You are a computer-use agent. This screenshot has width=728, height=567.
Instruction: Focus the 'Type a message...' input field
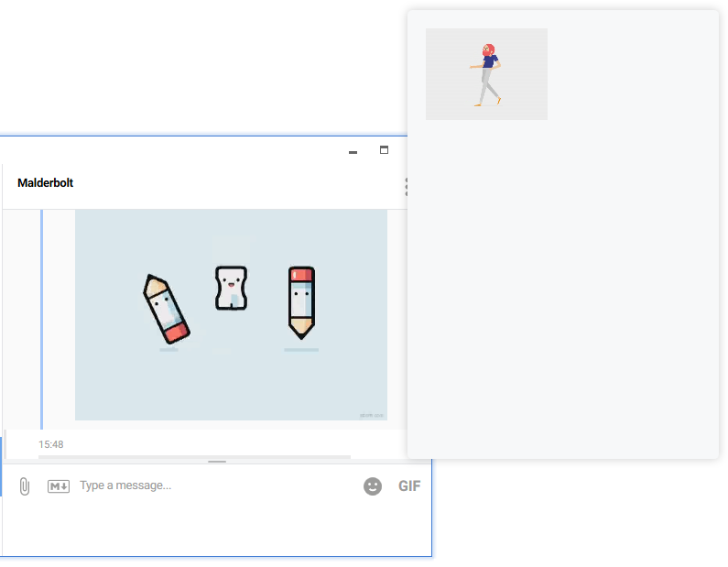click(211, 485)
